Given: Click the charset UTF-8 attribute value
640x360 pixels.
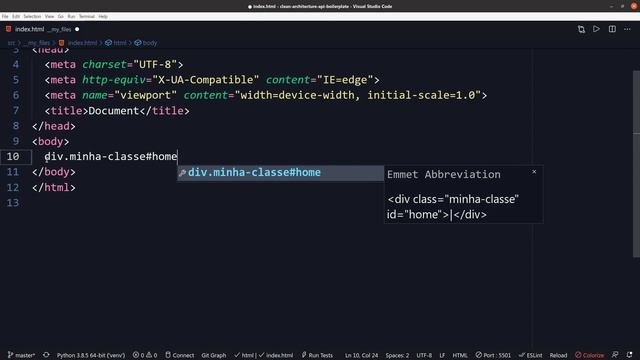Looking at the screenshot, I should click(155, 64).
